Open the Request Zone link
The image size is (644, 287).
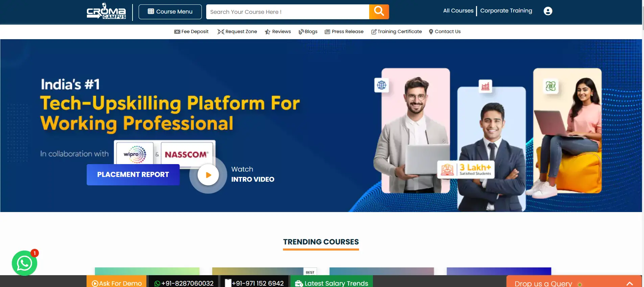click(x=237, y=32)
